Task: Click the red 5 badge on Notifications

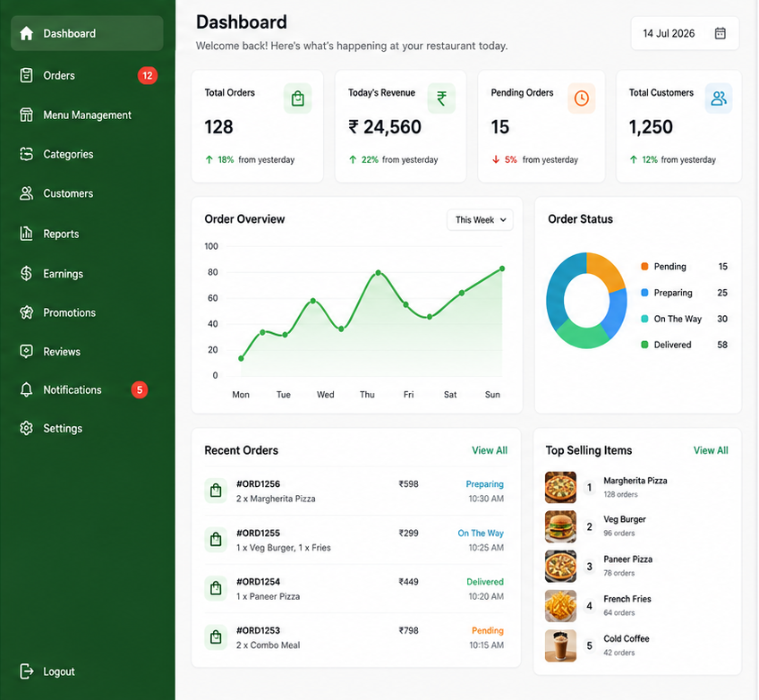Action: point(140,389)
